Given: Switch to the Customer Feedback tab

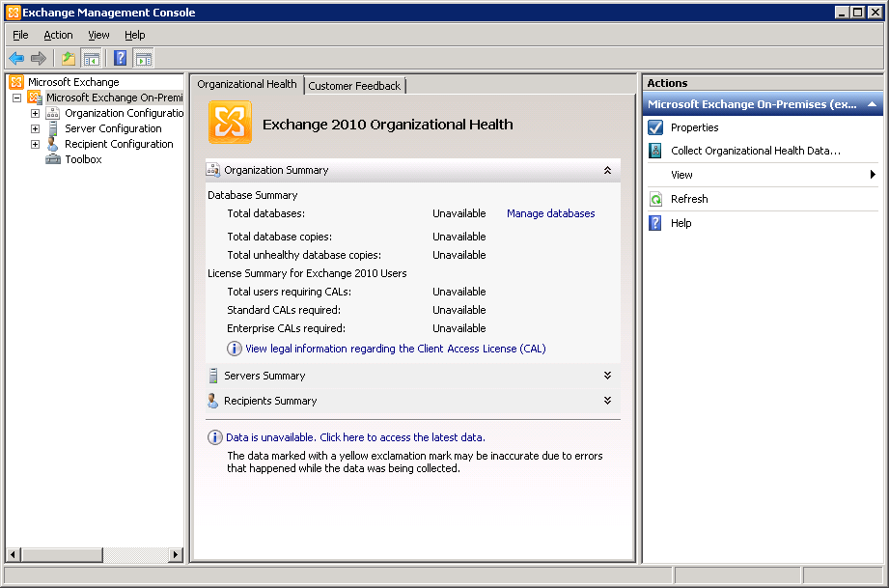Looking at the screenshot, I should 354,86.
